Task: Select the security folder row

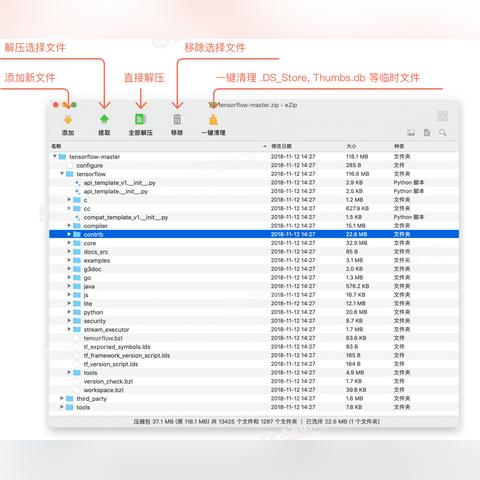Action: [254, 321]
